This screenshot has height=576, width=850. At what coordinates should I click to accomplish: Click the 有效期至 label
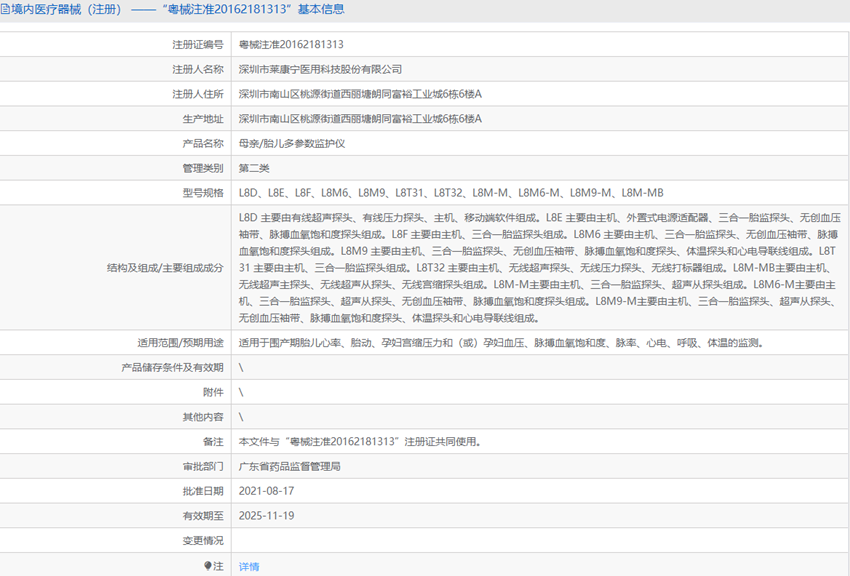(x=203, y=516)
